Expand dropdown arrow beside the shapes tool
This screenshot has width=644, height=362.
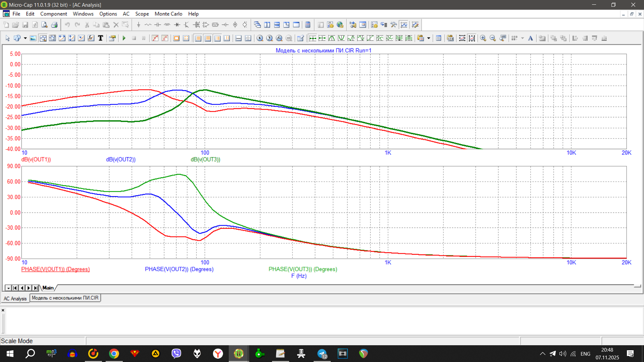(25, 38)
